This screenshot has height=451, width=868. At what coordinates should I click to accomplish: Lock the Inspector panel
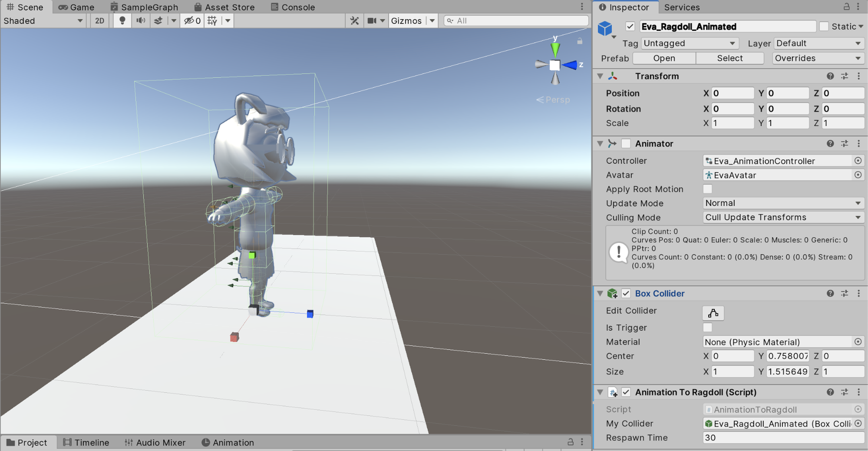click(846, 7)
